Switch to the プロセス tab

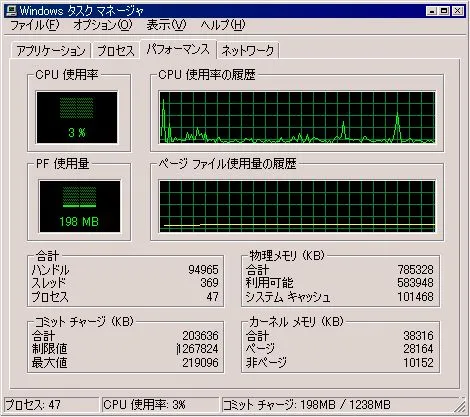116,51
